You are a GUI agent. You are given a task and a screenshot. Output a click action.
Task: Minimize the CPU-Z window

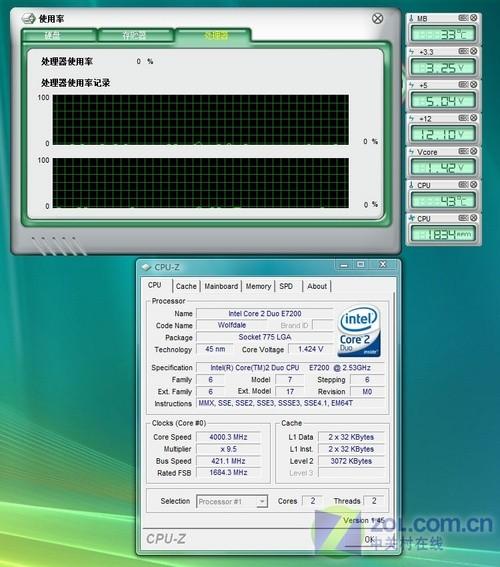tap(344, 265)
